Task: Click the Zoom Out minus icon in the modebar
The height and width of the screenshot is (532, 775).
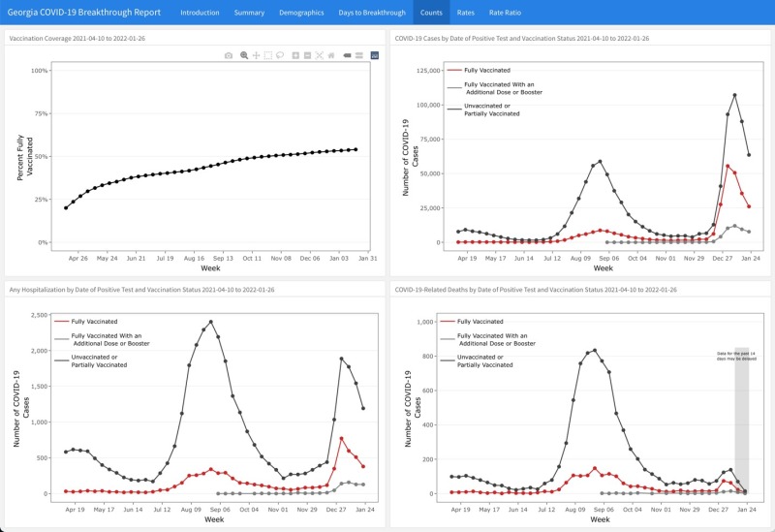Action: (x=307, y=55)
